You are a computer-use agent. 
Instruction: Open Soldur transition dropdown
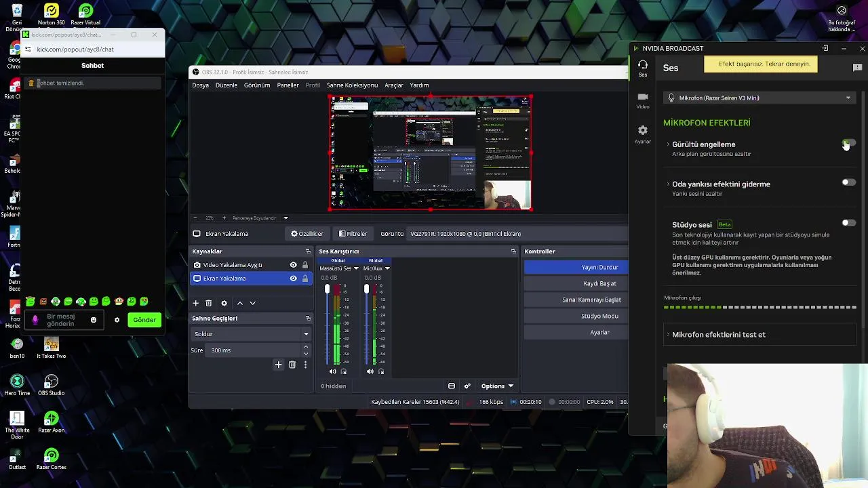(x=251, y=334)
